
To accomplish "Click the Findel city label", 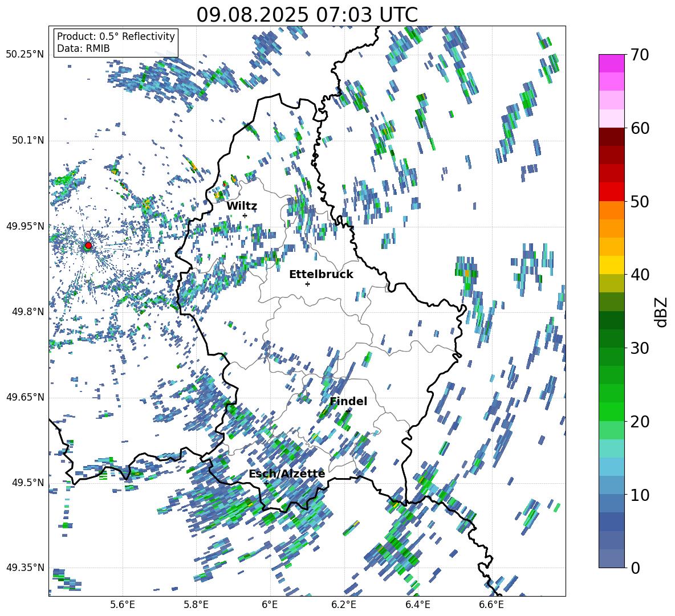I will 348,401.
